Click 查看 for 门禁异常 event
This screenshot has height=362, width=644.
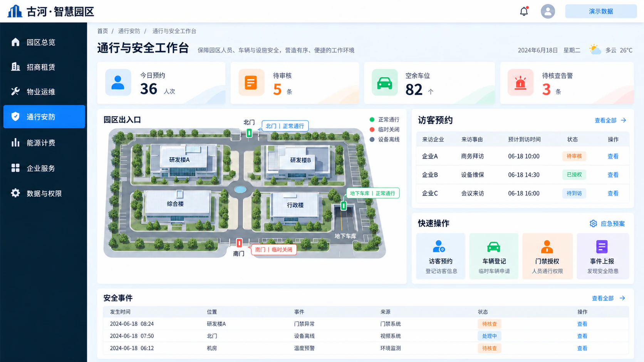click(582, 324)
